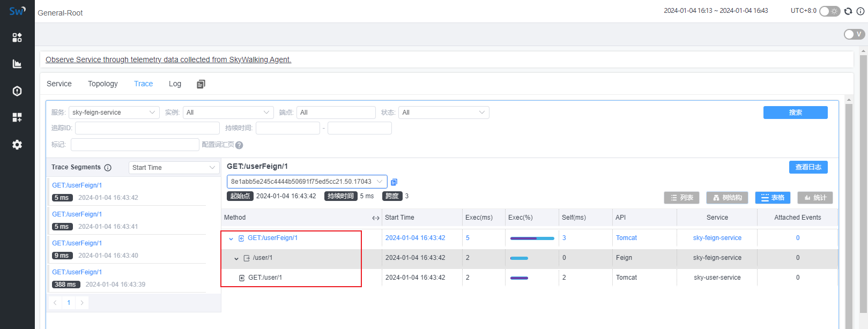Screen dimensions: 868x329
Task: Open the Start Time sort dropdown
Action: click(174, 168)
